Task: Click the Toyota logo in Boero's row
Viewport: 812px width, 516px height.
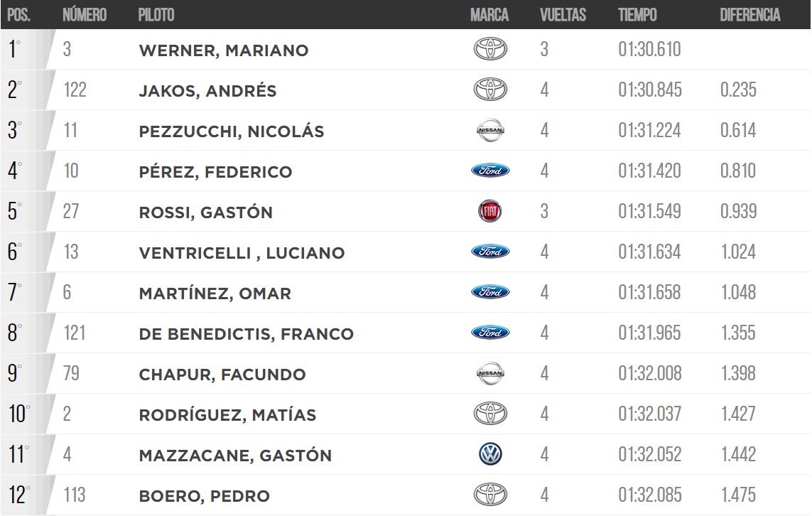Action: (x=490, y=494)
